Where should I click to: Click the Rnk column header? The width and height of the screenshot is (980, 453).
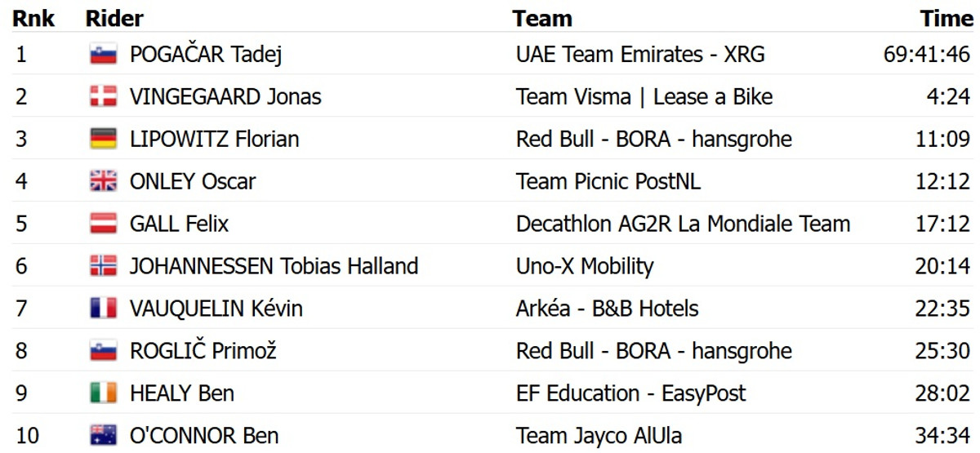click(x=33, y=19)
